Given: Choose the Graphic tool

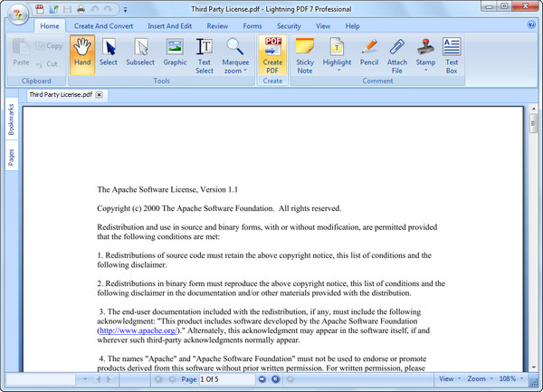Looking at the screenshot, I should (x=175, y=54).
